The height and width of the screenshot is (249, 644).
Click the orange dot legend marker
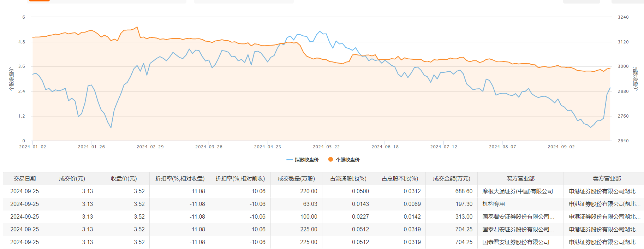(330, 159)
